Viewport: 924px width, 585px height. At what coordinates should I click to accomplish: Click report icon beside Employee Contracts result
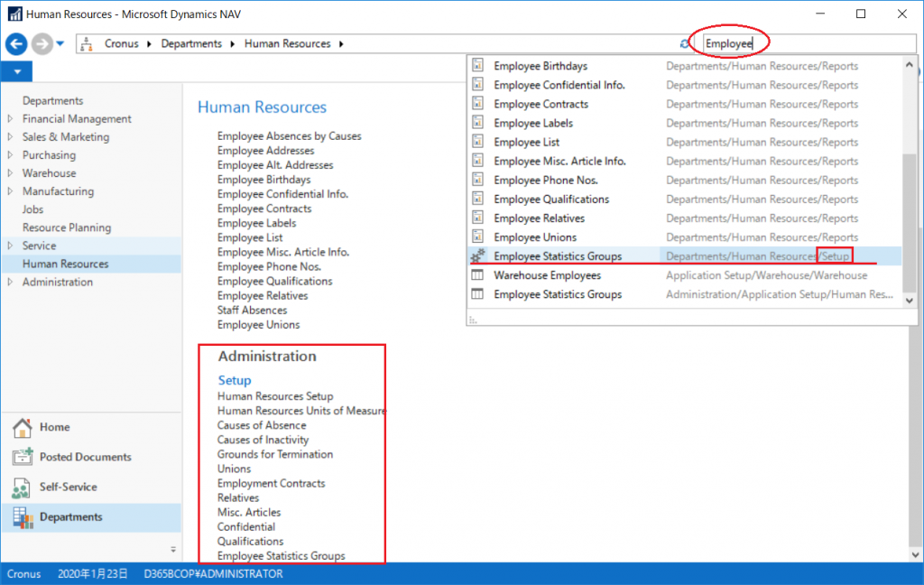pos(478,103)
